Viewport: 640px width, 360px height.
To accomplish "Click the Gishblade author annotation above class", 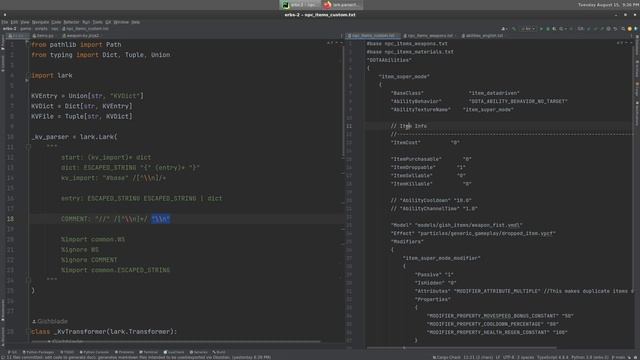I will 50,321.
